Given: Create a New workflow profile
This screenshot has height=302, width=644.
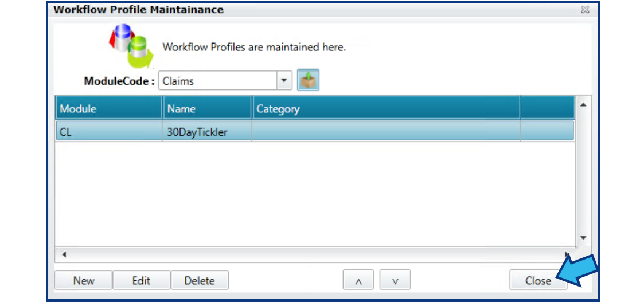Looking at the screenshot, I should pos(83,280).
